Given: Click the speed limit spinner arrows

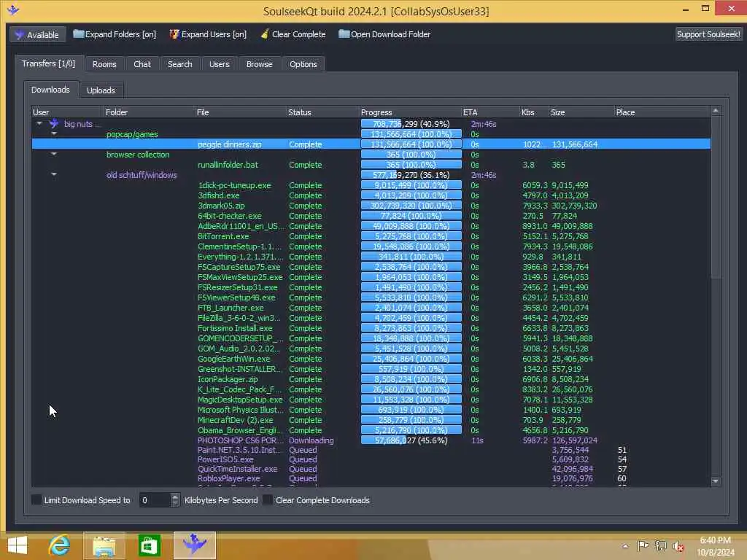Looking at the screenshot, I should click(175, 500).
